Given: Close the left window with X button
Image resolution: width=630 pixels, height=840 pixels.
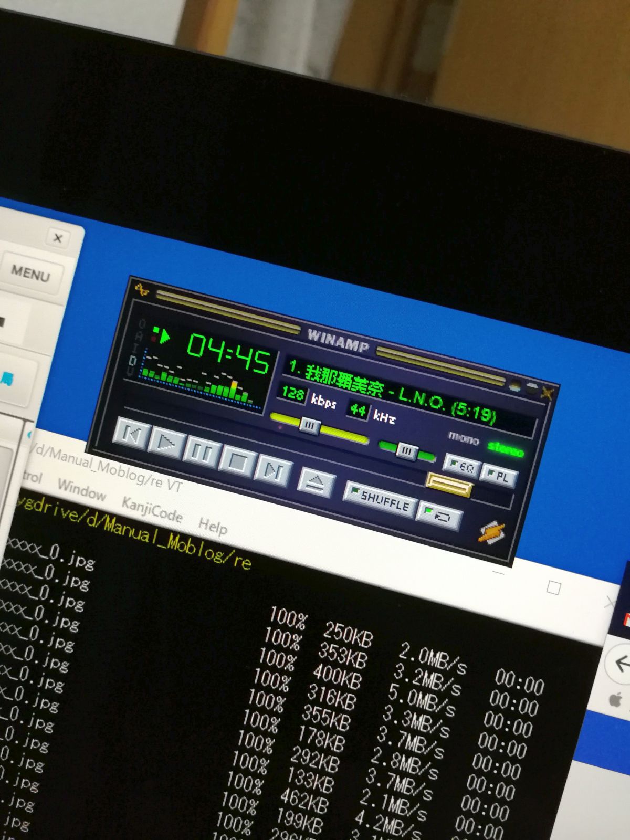Looking at the screenshot, I should point(58,238).
